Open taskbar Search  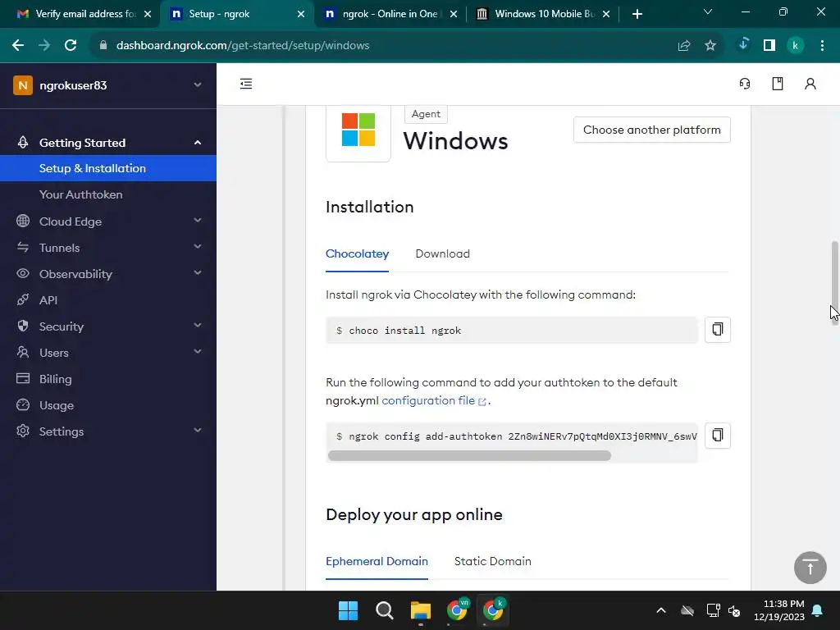pyautogui.click(x=384, y=610)
